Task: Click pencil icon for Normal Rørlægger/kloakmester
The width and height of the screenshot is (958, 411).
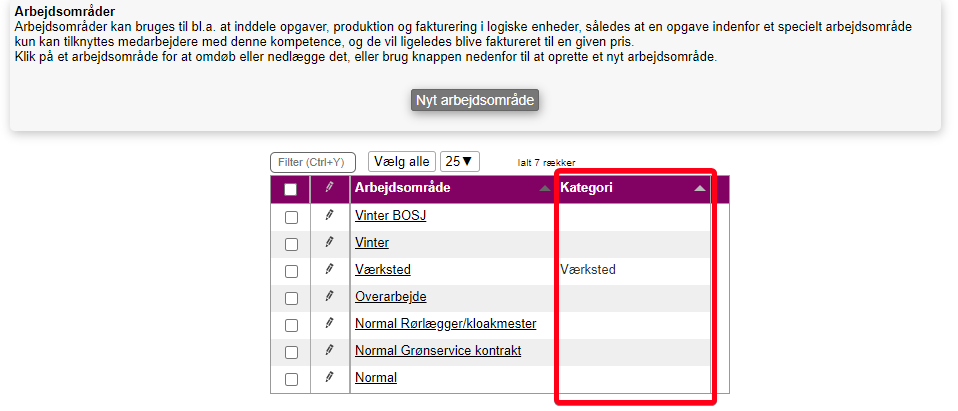Action: pos(329,323)
